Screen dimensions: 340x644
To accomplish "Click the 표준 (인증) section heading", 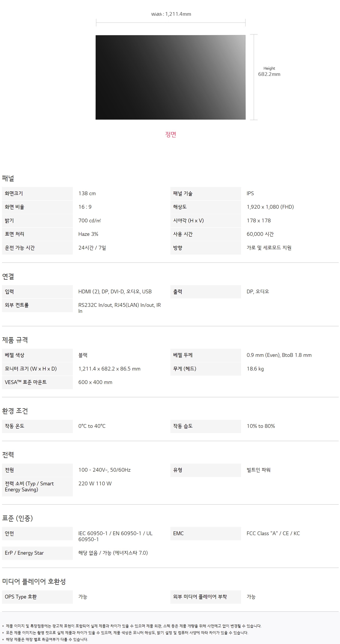I will pos(17,518).
